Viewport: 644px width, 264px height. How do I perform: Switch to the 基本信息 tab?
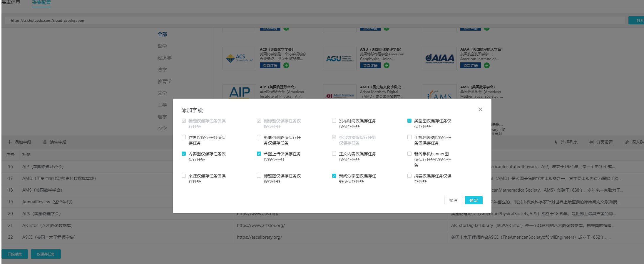pyautogui.click(x=11, y=2)
